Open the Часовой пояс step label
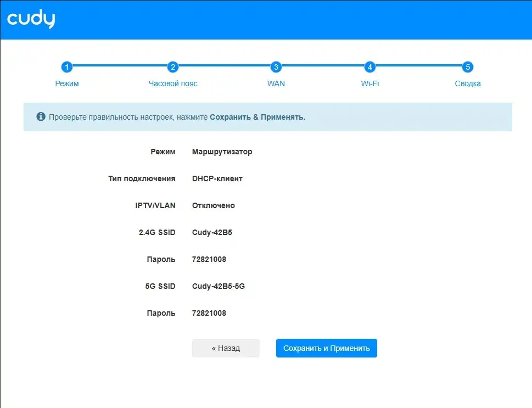This screenshot has width=532, height=408. coord(173,83)
